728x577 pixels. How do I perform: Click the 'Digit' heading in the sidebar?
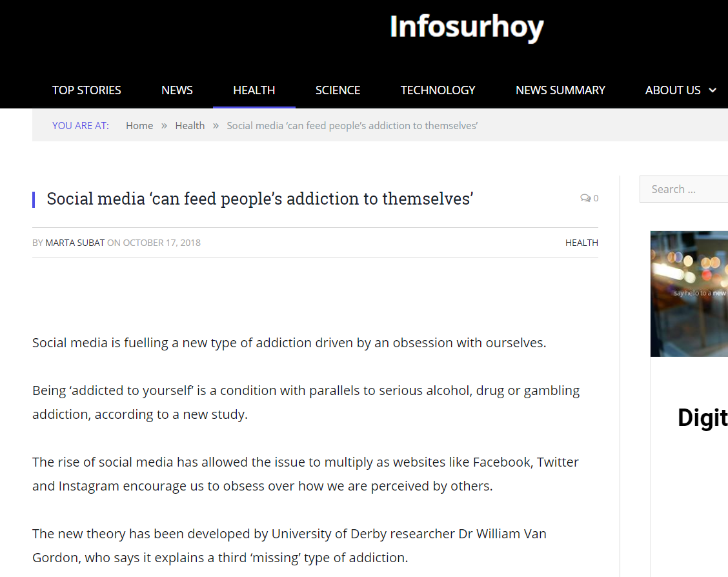click(702, 418)
